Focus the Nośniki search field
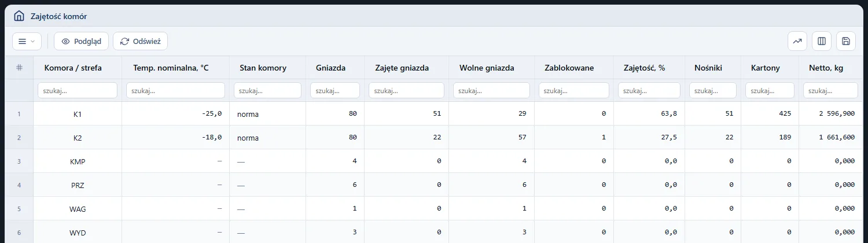This screenshot has width=868, height=243. point(713,90)
